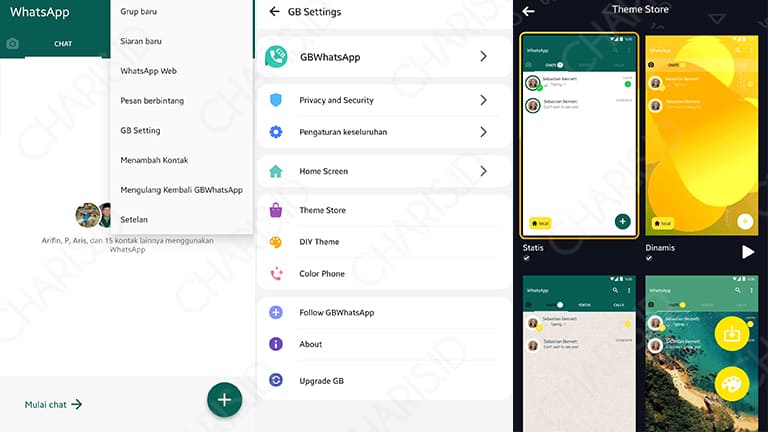Viewport: 768px width, 432px height.
Task: Tap the Mulai chat link
Action: point(53,405)
